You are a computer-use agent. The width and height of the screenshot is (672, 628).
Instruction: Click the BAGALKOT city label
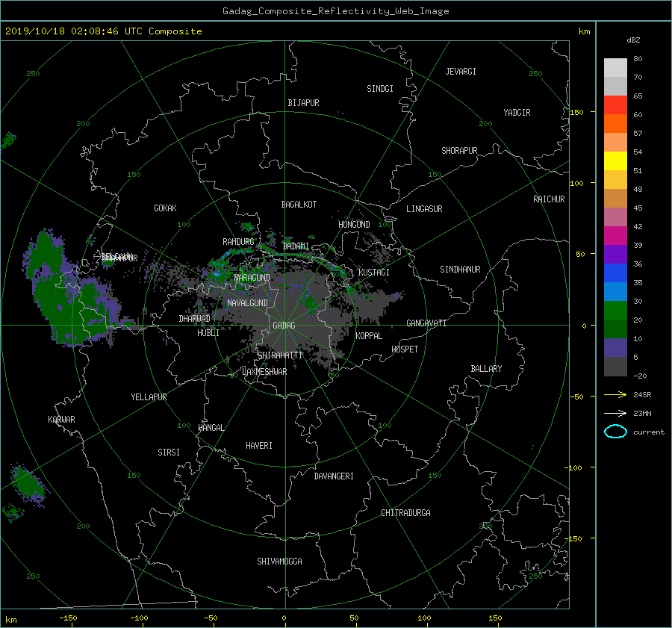(x=299, y=205)
